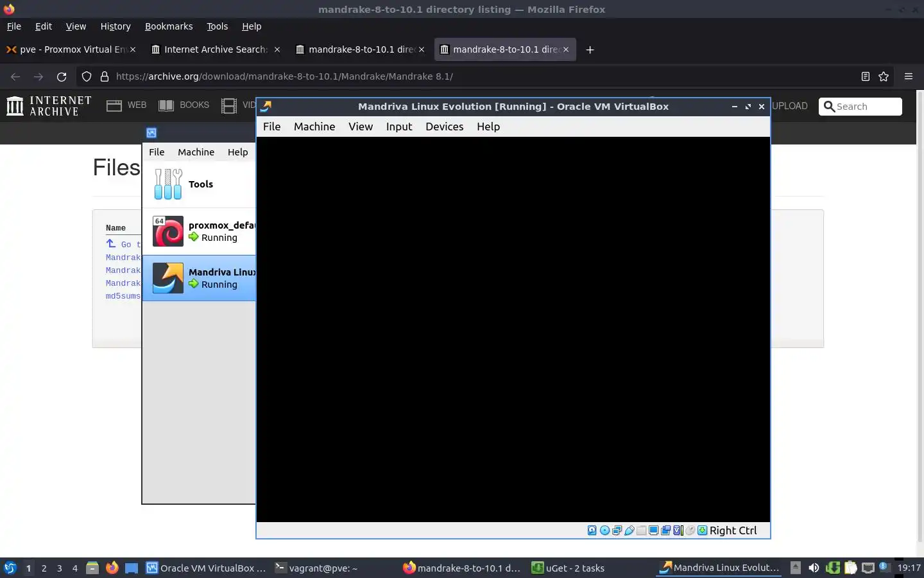The height and width of the screenshot is (578, 924).
Task: Click the UPLOAD link on Archive.org
Action: 790,106
